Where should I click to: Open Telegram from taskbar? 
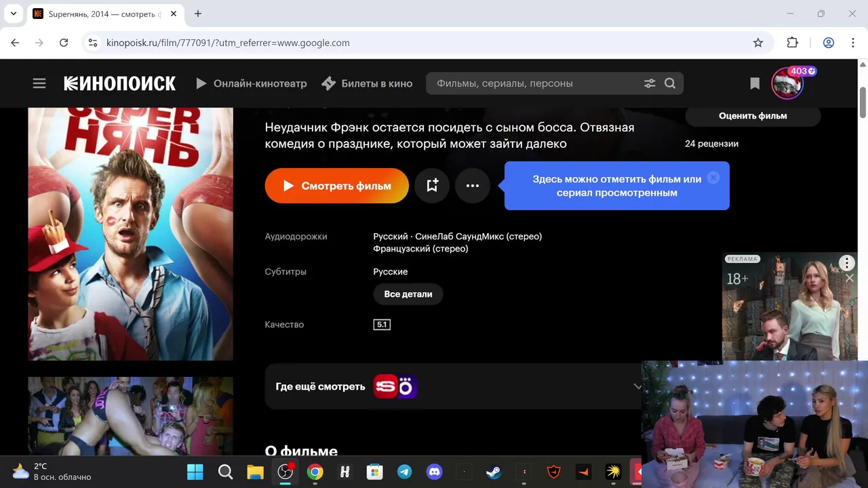click(x=405, y=472)
